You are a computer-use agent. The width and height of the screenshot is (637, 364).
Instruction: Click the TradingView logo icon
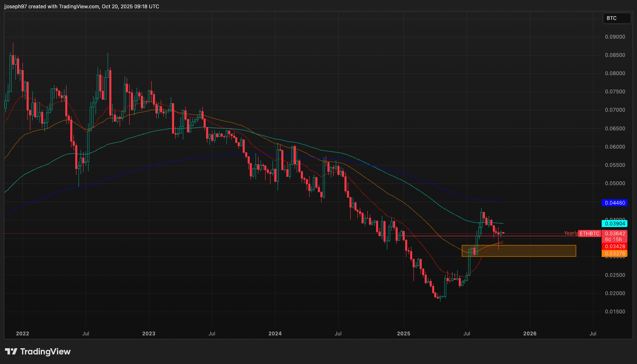point(11,352)
